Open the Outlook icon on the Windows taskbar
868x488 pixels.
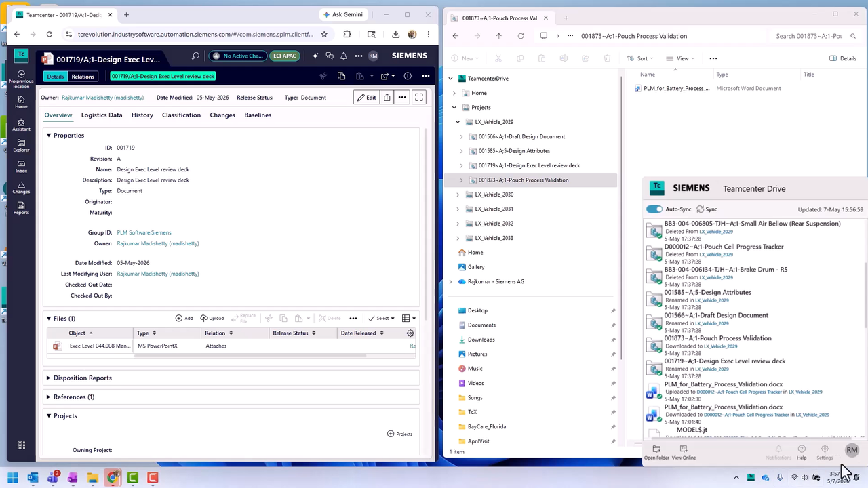coord(33,478)
